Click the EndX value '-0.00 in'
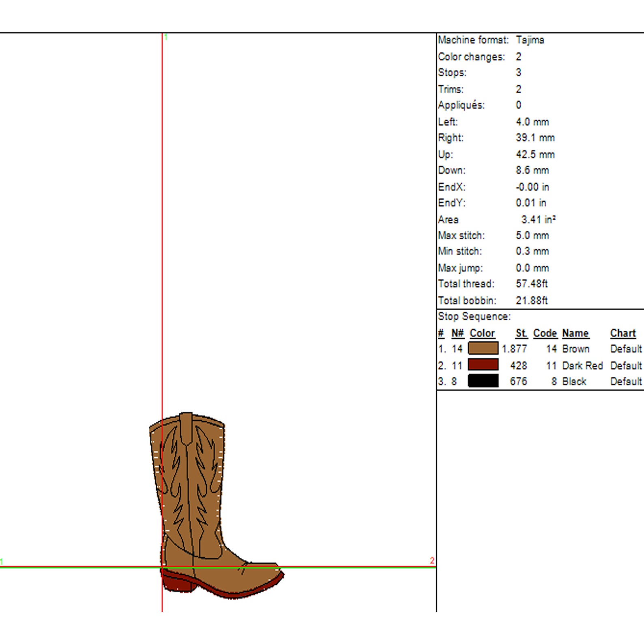The width and height of the screenshot is (644, 644). pyautogui.click(x=532, y=187)
